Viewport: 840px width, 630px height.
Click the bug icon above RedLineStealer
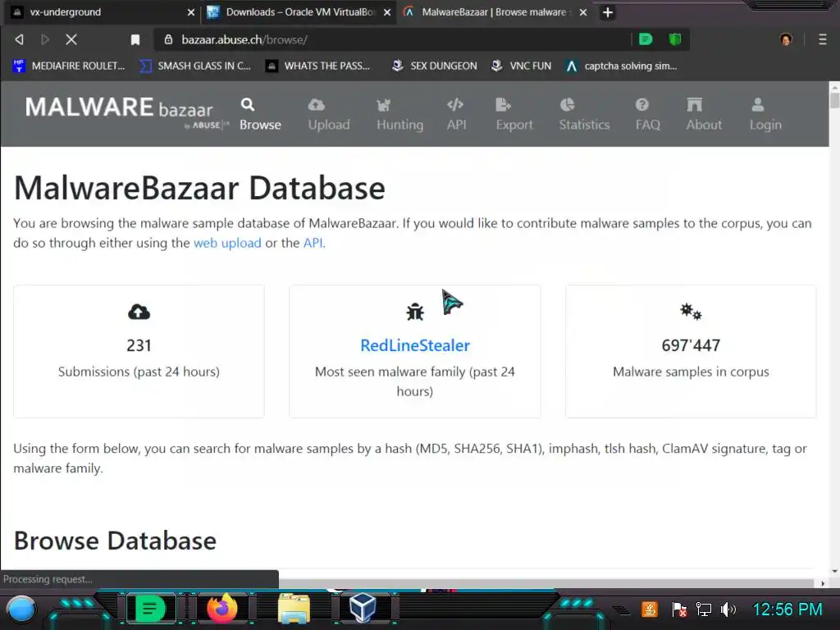click(414, 312)
